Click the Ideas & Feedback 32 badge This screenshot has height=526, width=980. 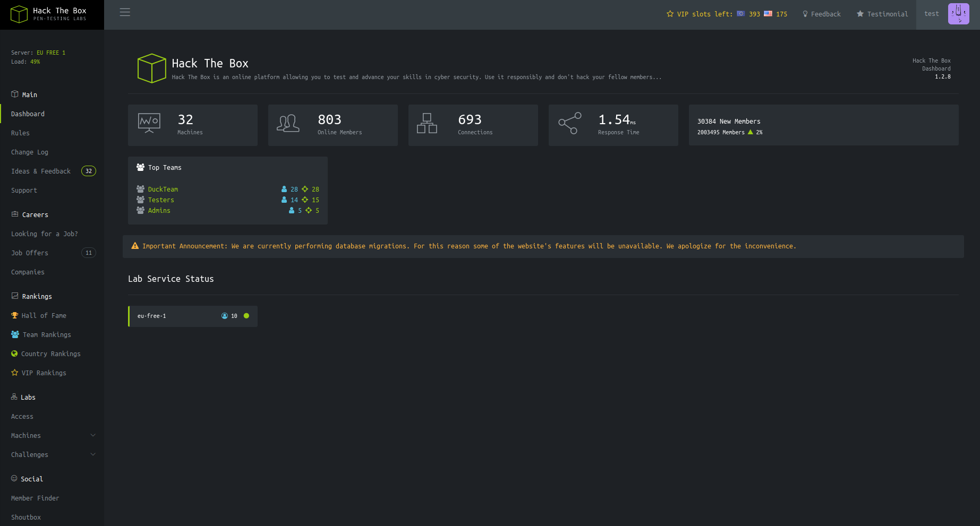tap(89, 171)
